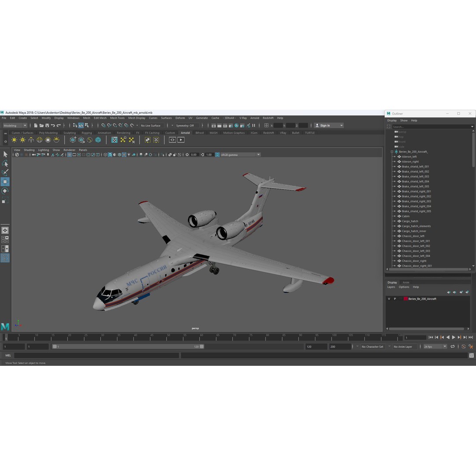This screenshot has width=476, height=476.
Task: Toggle playback P box of Beriev layer
Action: click(394, 299)
